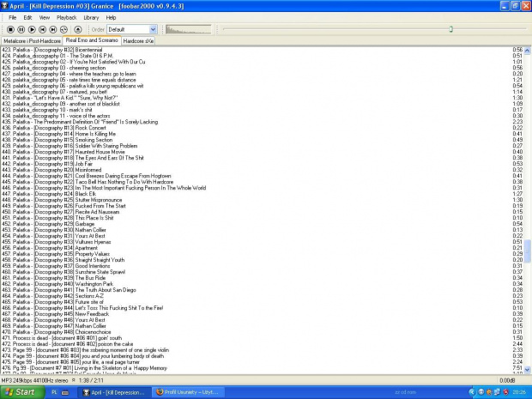Skip to the next track

(53, 29)
